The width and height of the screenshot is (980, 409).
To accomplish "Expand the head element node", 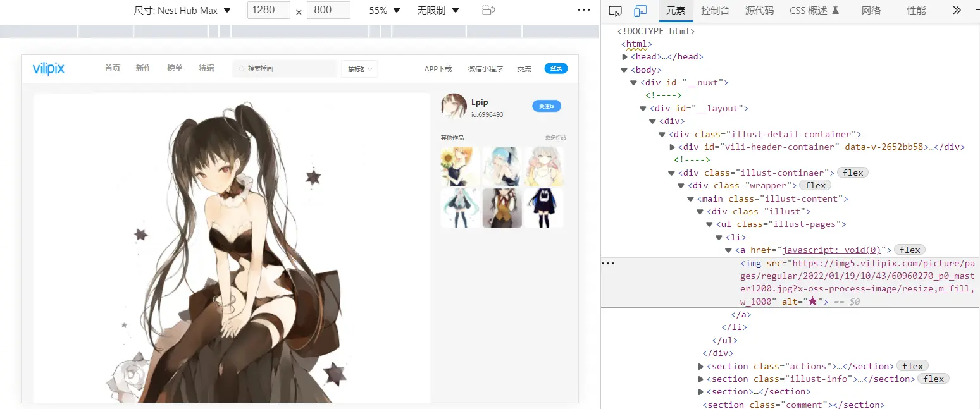I will click(x=625, y=57).
